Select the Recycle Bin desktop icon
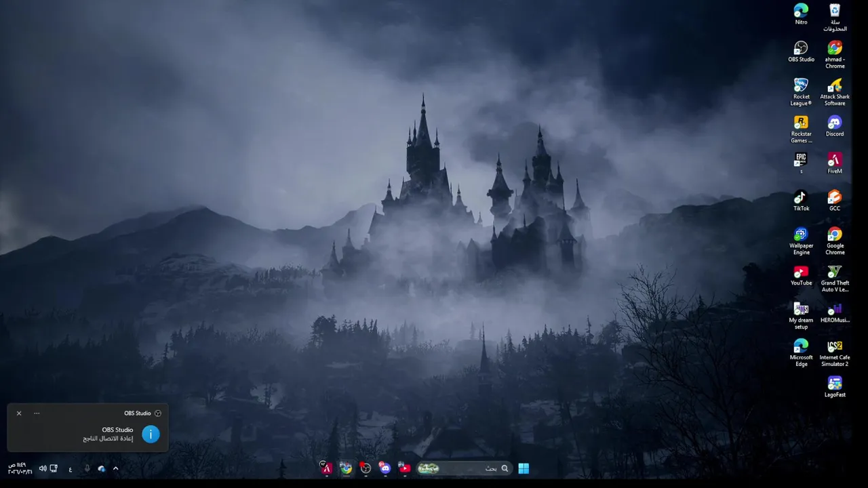This screenshot has height=488, width=868. [835, 18]
